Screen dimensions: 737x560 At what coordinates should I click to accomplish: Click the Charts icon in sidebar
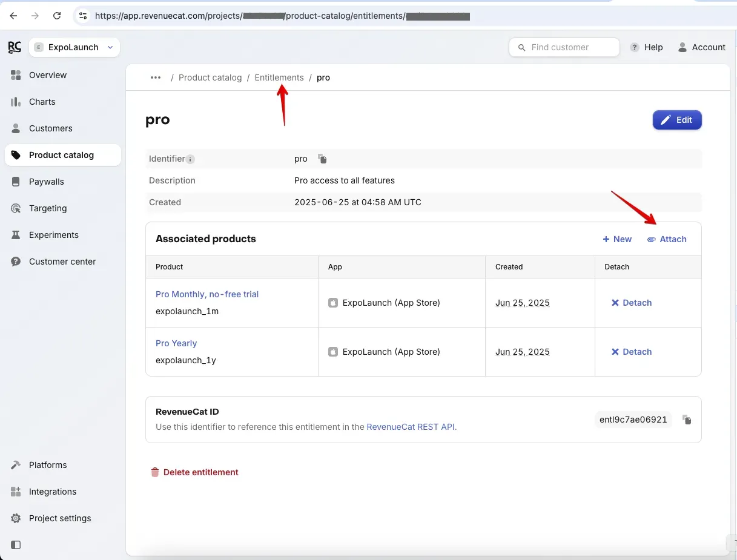16,102
